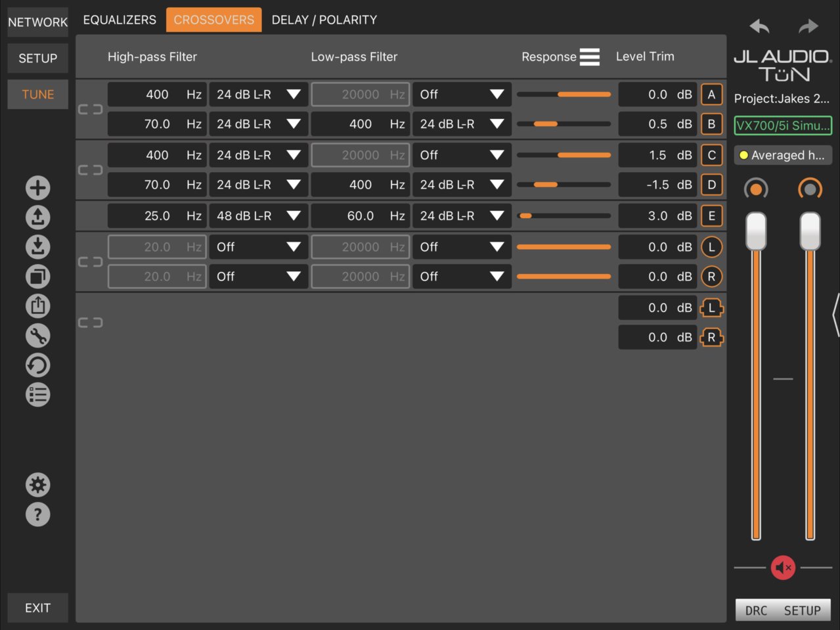Click the left fader knob indicator icon
The image size is (840, 630).
[x=756, y=189]
